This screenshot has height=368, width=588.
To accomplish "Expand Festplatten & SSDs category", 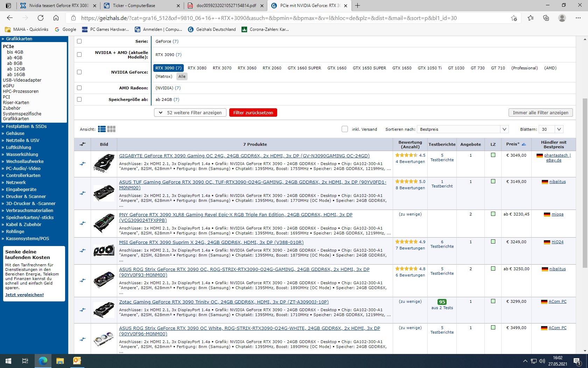I will click(26, 126).
